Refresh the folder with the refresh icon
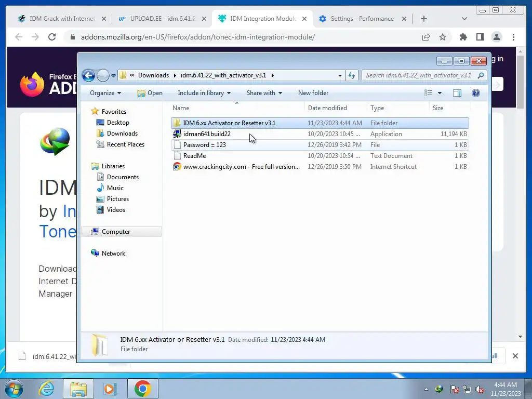The height and width of the screenshot is (399, 532). pyautogui.click(x=352, y=76)
